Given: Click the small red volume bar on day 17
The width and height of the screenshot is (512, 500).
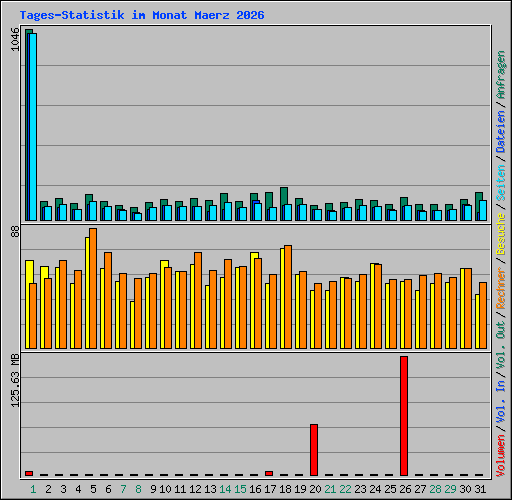Looking at the screenshot, I should tap(269, 473).
